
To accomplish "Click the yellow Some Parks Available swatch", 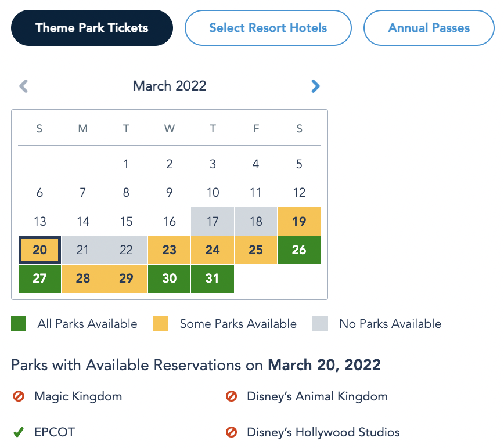I will [x=160, y=324].
